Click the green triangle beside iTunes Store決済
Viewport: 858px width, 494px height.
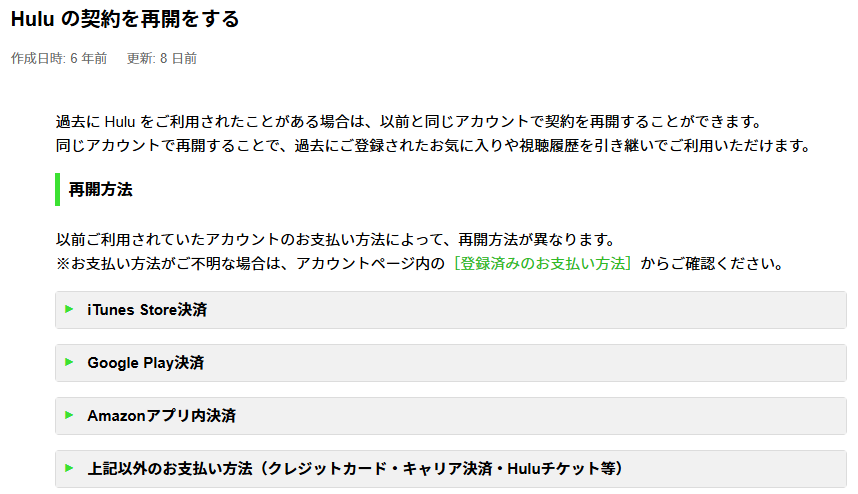(69, 309)
